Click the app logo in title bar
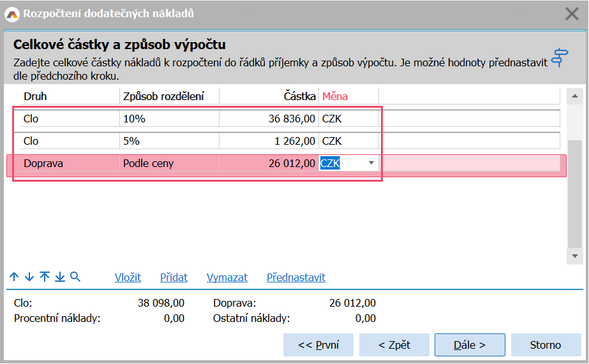 coord(11,13)
